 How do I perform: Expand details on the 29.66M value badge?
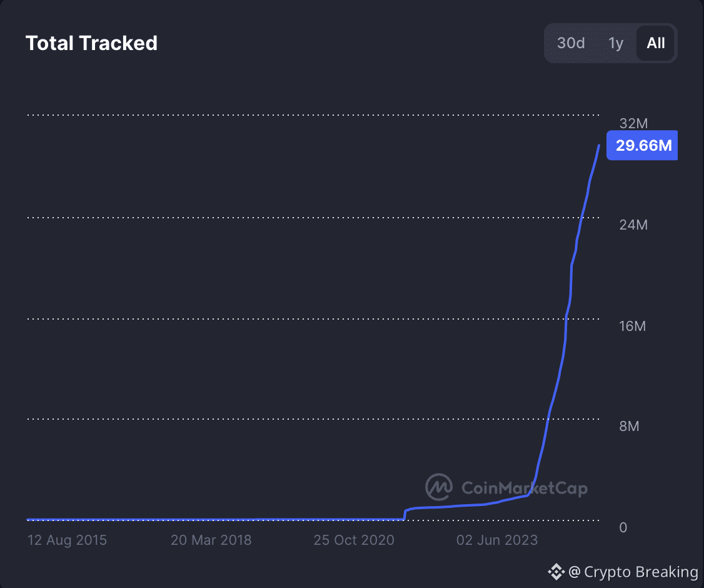[642, 145]
